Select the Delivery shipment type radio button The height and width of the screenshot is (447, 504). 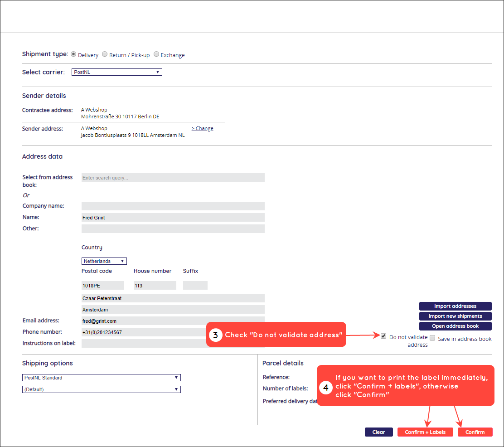tap(73, 54)
